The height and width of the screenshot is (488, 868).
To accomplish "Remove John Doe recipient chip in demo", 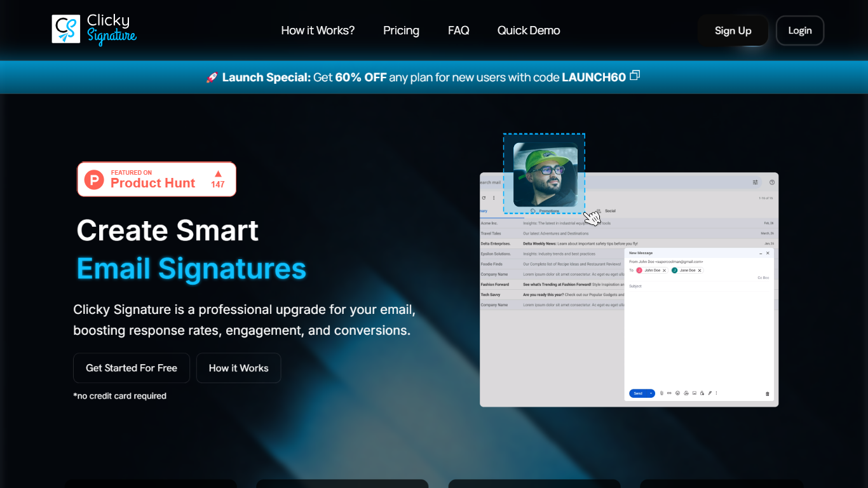I will coord(665,271).
